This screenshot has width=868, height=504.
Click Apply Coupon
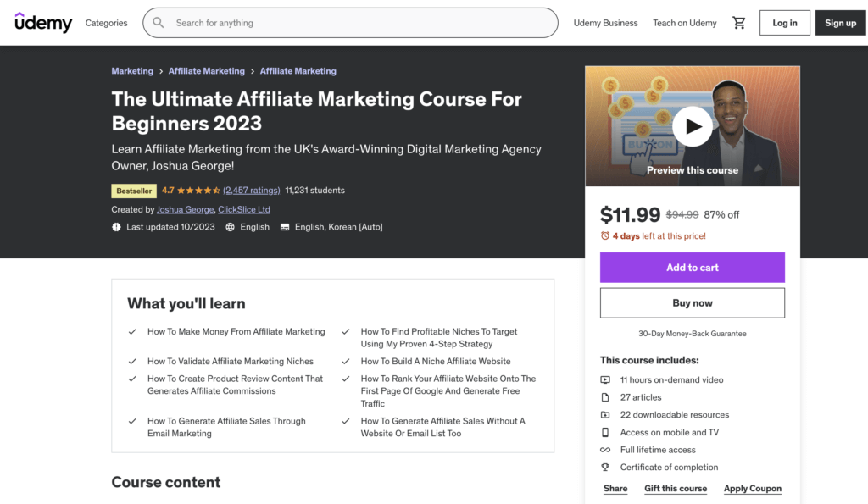[752, 488]
